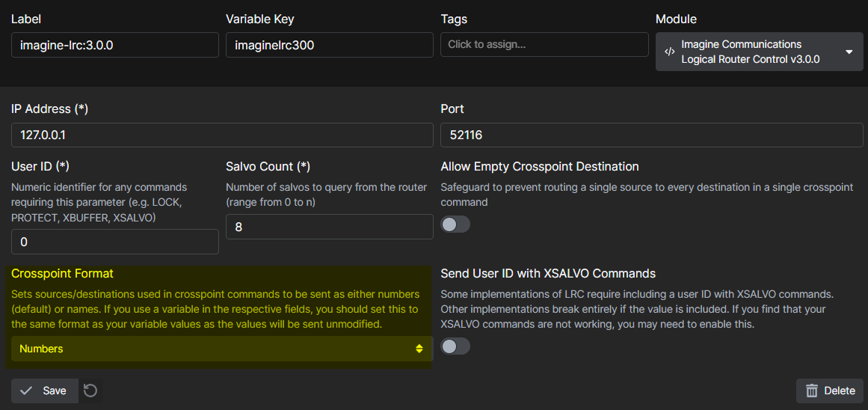The width and height of the screenshot is (868, 410).
Task: Click the Delete button
Action: (830, 391)
